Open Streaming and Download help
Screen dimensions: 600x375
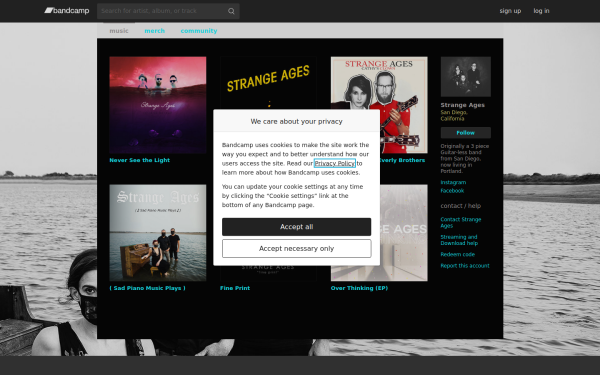459,240
